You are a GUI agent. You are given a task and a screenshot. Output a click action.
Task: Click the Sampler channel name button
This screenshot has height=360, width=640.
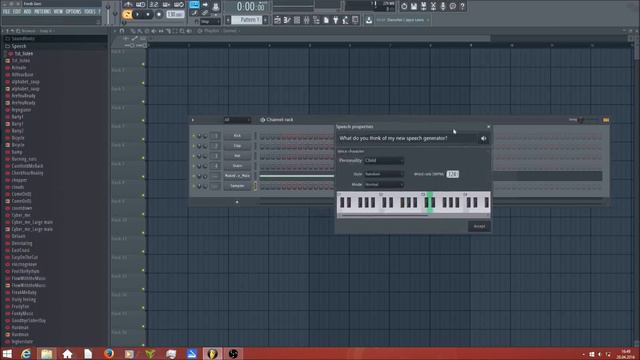[237, 186]
